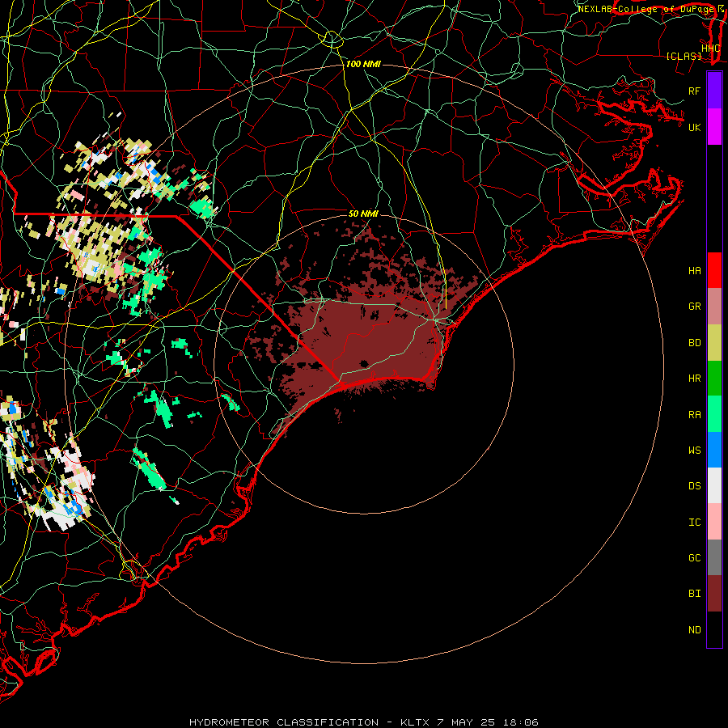Click the WS legend label
The width and height of the screenshot is (728, 728).
coord(694,451)
